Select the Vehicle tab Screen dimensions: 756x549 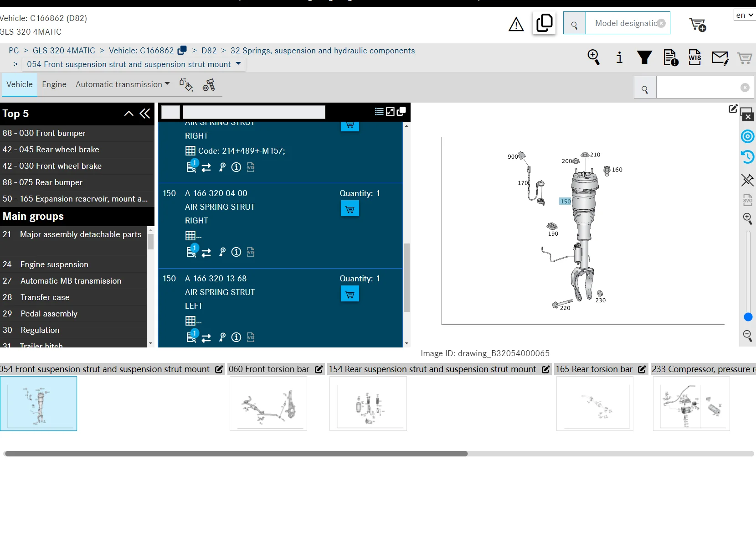(20, 84)
